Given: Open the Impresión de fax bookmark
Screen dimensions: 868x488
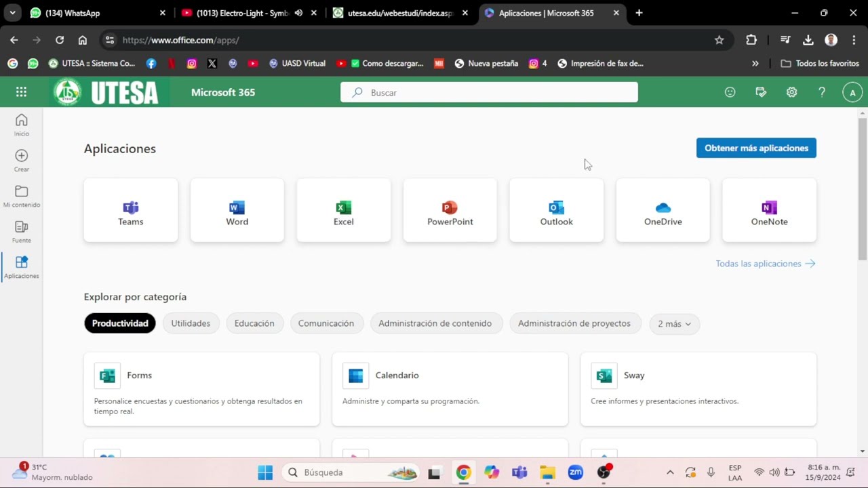Looking at the screenshot, I should [600, 63].
